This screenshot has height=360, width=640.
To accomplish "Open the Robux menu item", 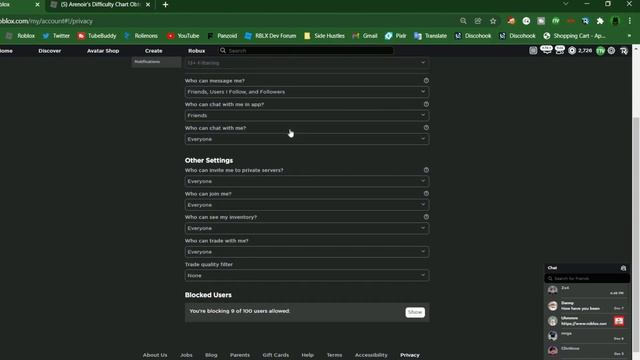I will (196, 51).
